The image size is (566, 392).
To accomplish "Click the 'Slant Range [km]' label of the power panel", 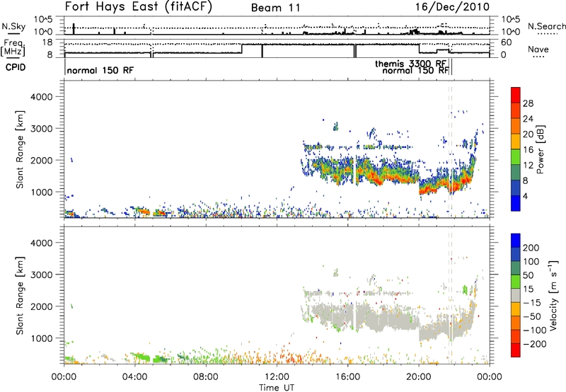I will [x=20, y=149].
